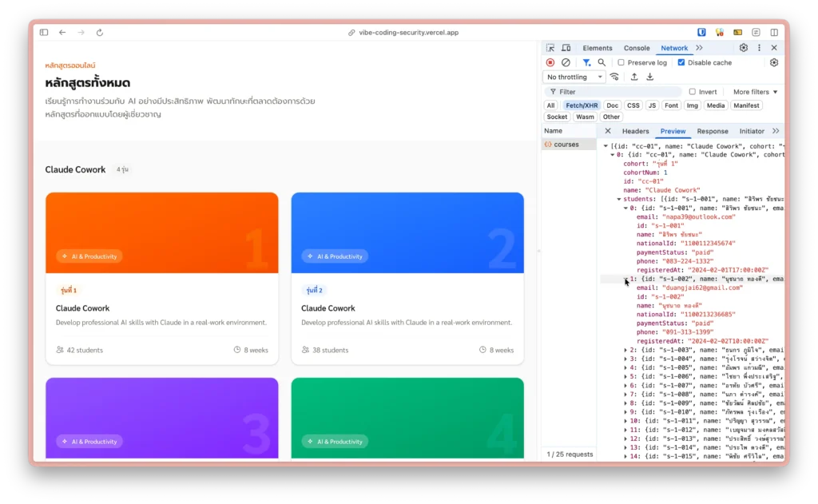Open the network search magnifier

tap(602, 62)
